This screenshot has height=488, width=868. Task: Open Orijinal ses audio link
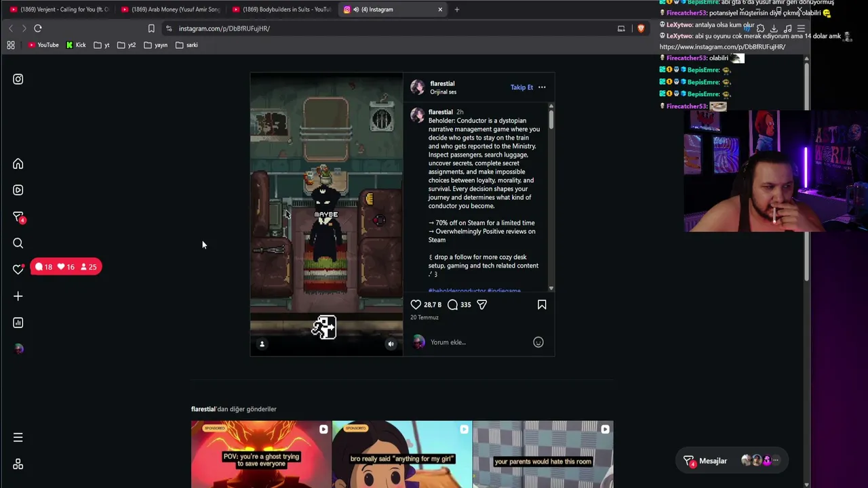(x=443, y=92)
